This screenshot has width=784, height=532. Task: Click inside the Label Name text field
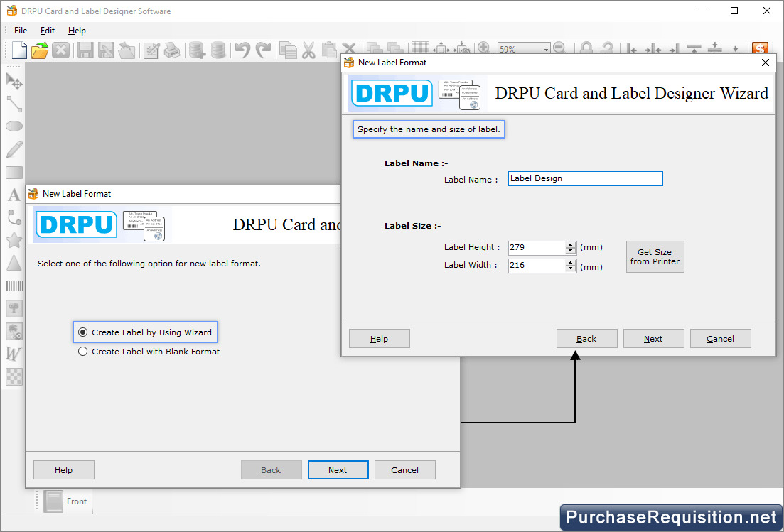click(x=585, y=179)
